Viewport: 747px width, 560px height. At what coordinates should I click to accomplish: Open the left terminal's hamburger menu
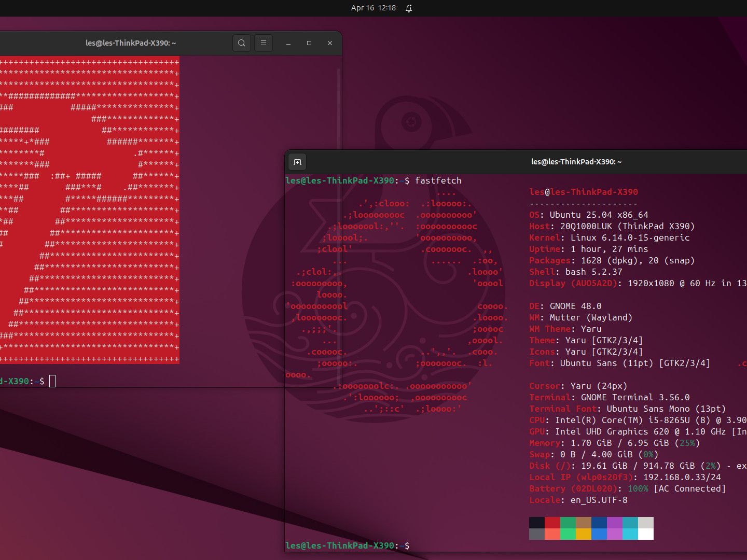tap(264, 43)
